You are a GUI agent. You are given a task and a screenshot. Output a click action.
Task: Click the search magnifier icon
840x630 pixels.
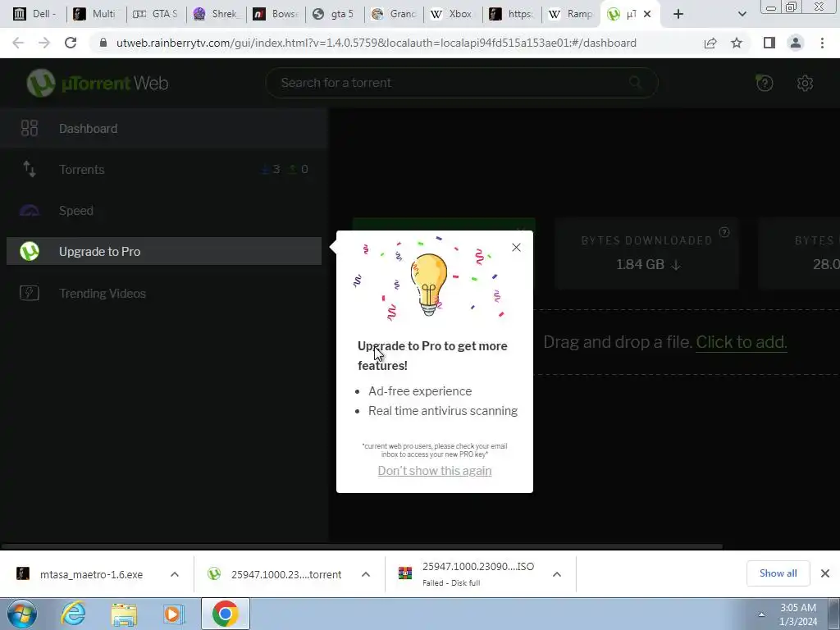point(636,83)
